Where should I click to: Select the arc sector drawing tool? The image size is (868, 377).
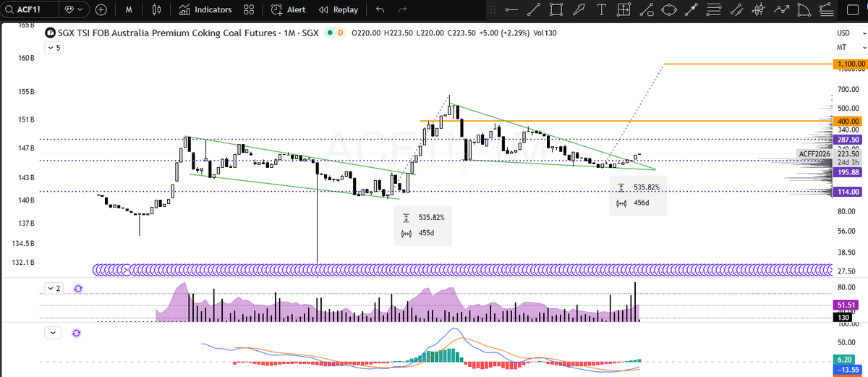point(804,10)
